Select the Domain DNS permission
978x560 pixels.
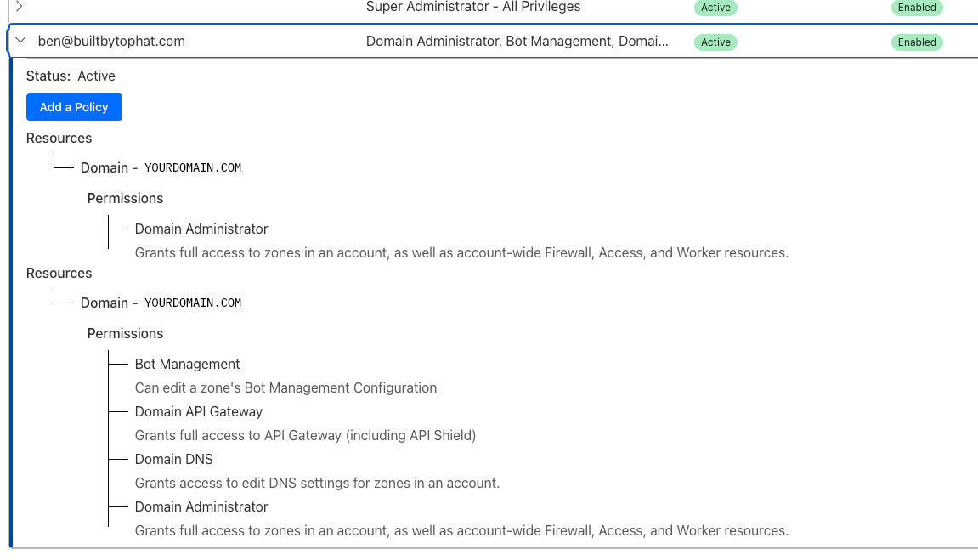(173, 459)
